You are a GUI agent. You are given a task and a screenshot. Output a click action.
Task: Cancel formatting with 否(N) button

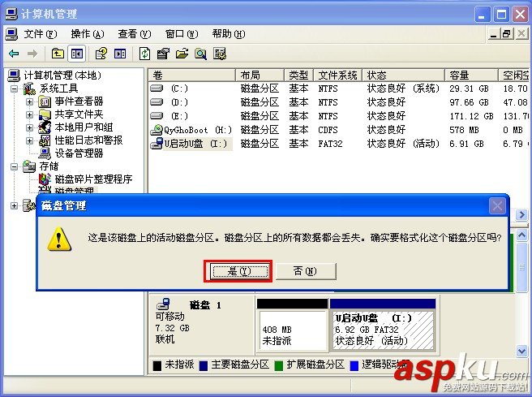(x=306, y=271)
